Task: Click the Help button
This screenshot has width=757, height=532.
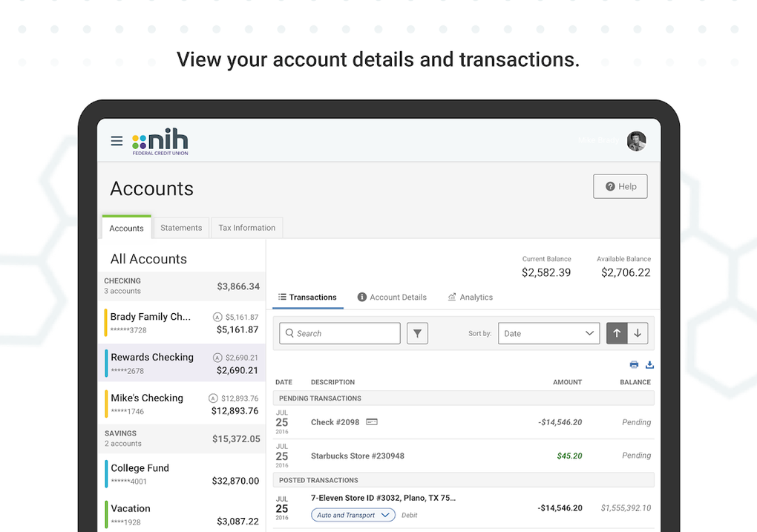Action: [620, 186]
